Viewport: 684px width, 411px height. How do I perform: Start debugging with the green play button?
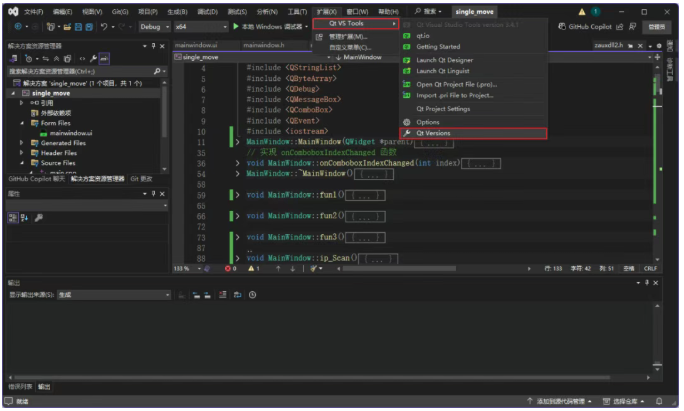pos(236,27)
